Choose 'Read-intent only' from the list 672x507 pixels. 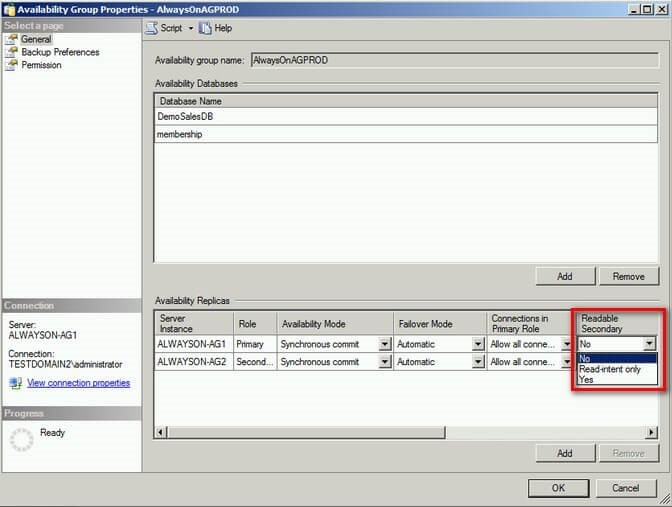click(610, 369)
